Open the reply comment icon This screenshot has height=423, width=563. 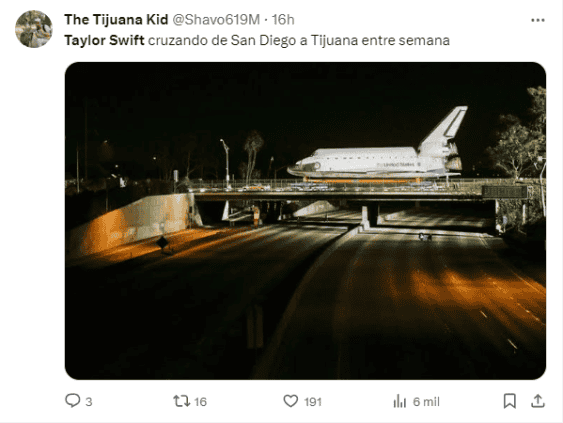pos(73,400)
